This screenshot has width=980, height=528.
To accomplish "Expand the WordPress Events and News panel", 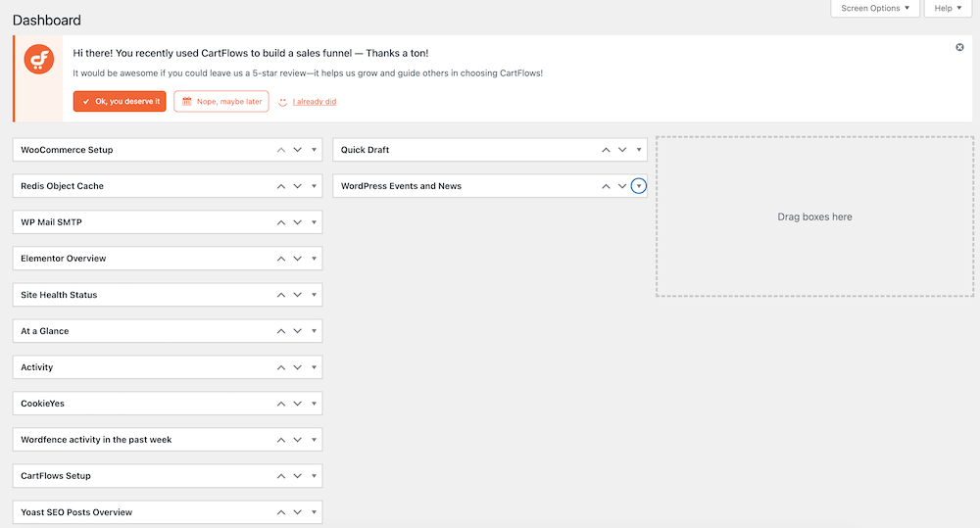I will click(639, 186).
